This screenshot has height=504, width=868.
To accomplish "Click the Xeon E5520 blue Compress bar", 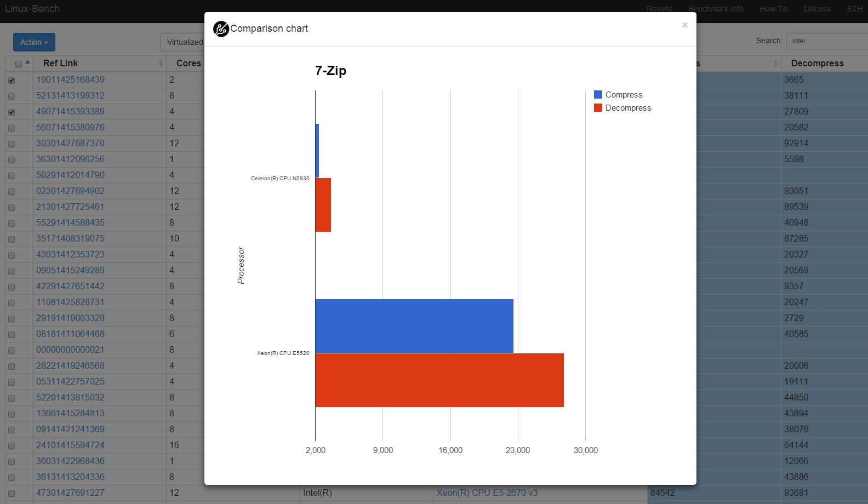I will 414,326.
